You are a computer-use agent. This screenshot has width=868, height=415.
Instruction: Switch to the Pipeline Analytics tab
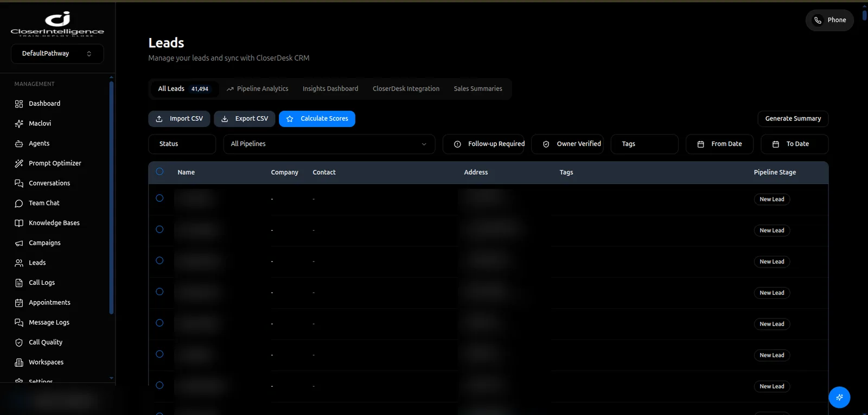(257, 89)
